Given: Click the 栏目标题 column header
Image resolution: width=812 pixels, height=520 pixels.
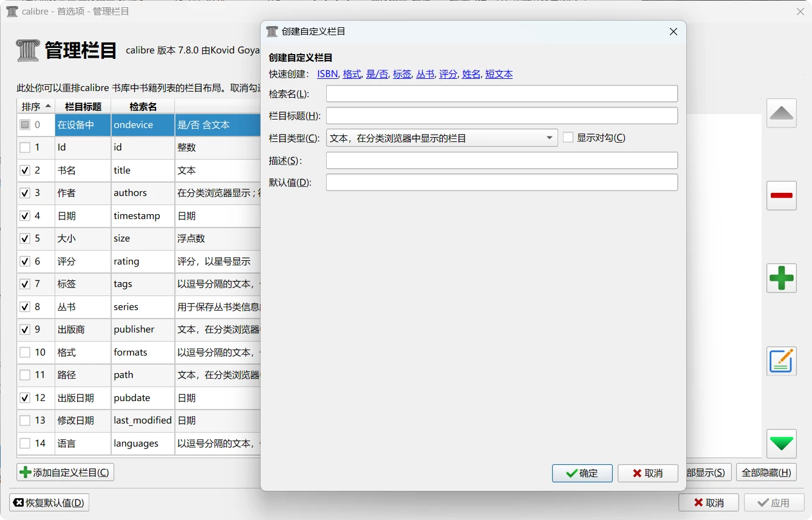Looking at the screenshot, I should (x=83, y=106).
